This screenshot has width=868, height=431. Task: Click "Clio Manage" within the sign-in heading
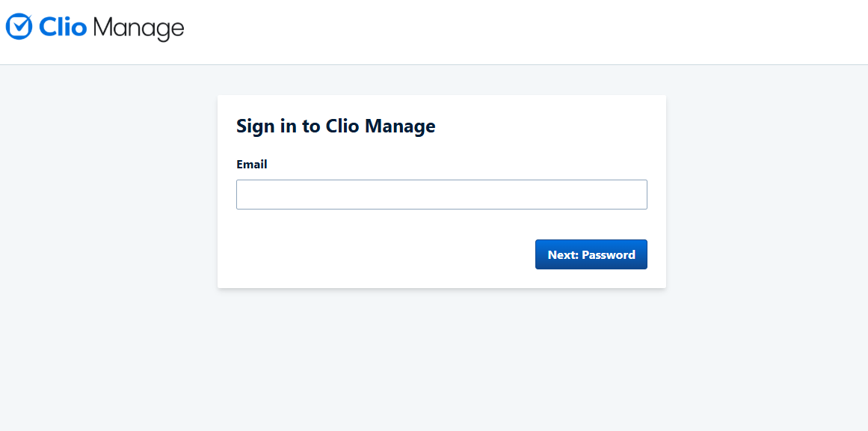[x=381, y=126]
